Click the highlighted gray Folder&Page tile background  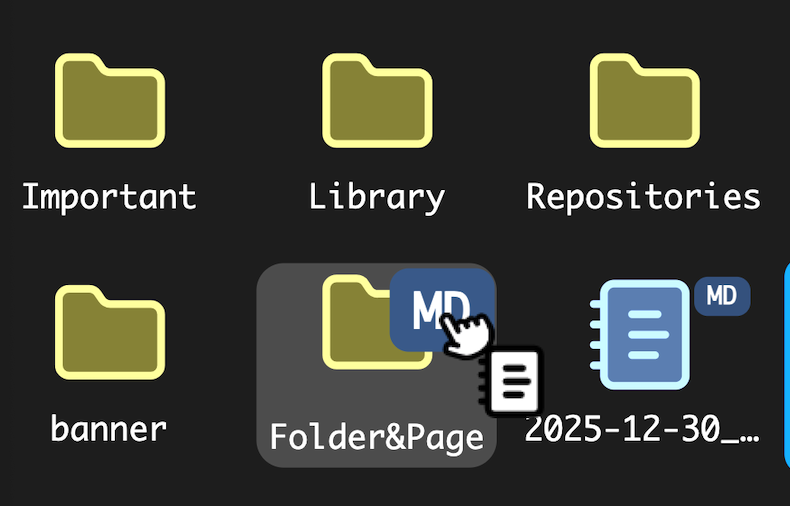pos(292,393)
